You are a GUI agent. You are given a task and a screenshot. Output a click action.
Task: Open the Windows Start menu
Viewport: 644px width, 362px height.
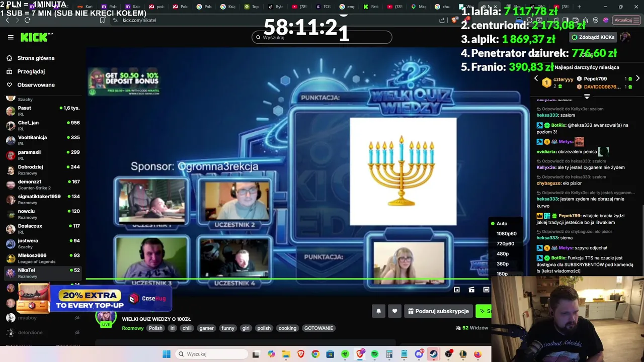point(167,354)
